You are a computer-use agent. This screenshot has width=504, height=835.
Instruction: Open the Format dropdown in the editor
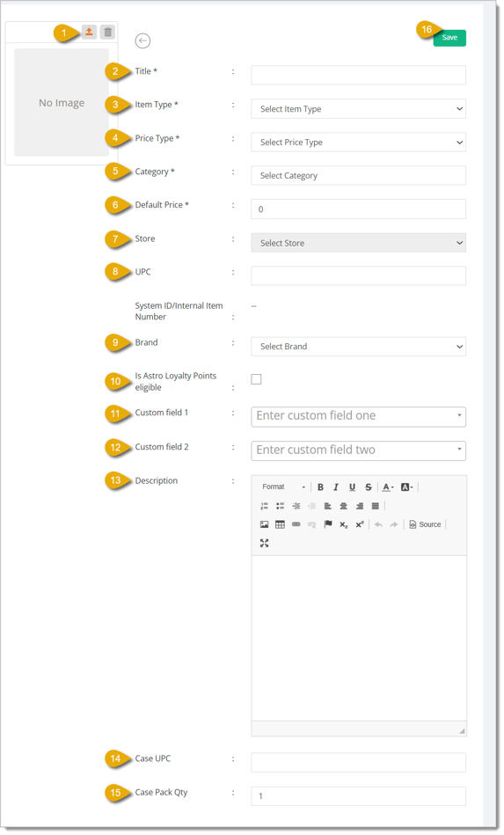[x=284, y=487]
